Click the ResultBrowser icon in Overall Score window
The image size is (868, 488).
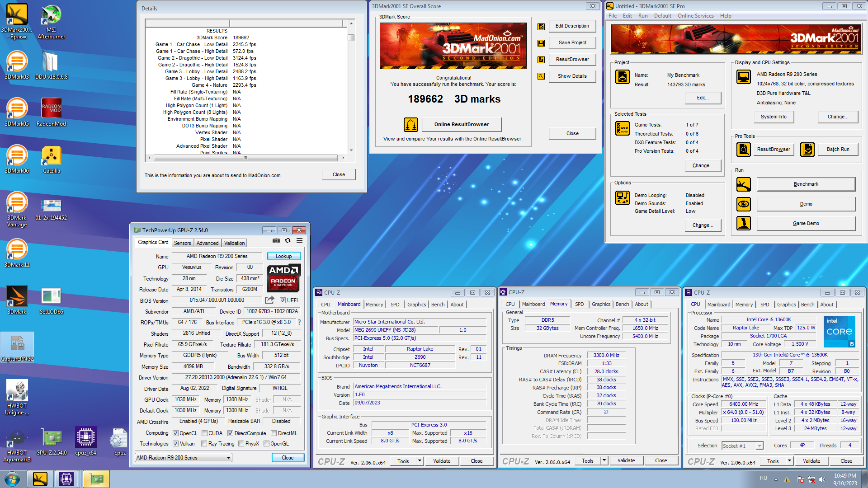pyautogui.click(x=541, y=60)
